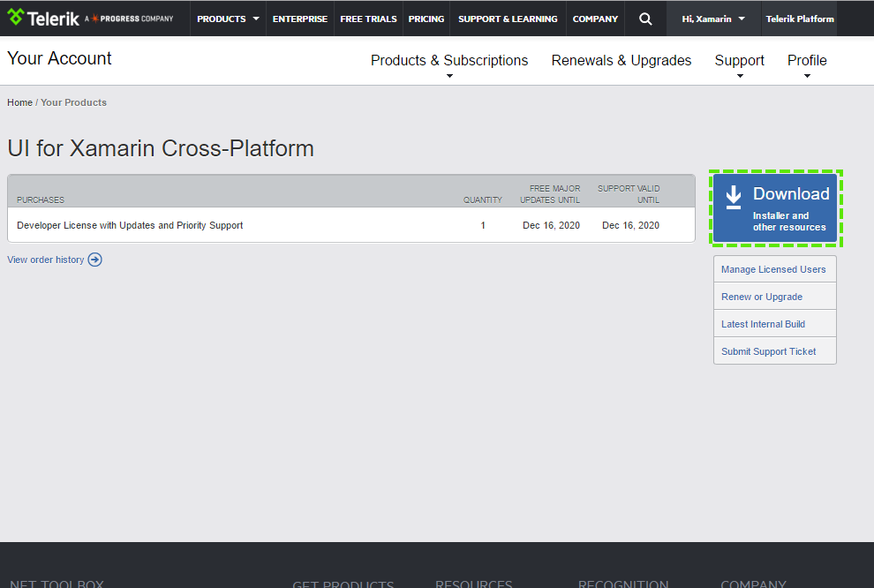Expand the Support account menu

[739, 65]
